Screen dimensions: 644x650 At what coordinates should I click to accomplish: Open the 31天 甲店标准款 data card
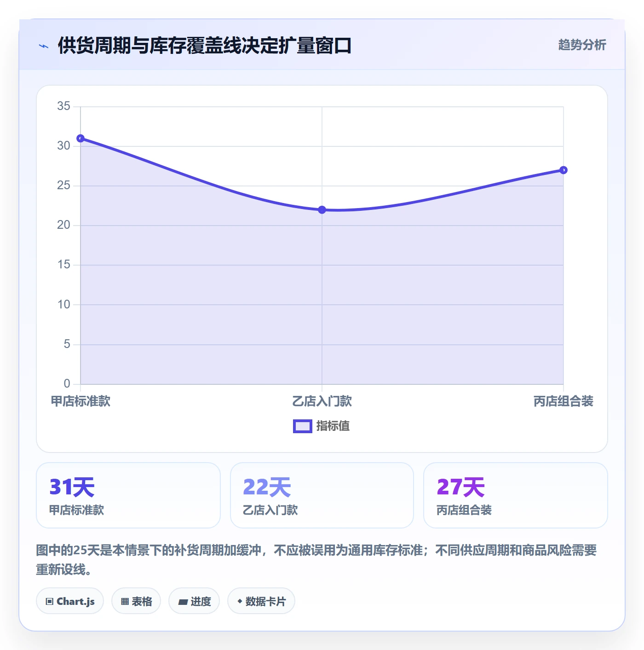pyautogui.click(x=128, y=495)
